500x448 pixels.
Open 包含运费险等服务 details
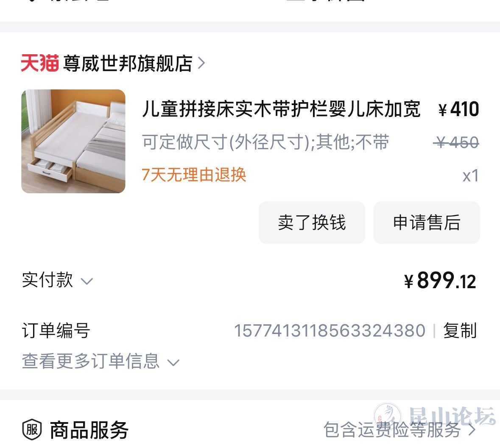(x=400, y=430)
